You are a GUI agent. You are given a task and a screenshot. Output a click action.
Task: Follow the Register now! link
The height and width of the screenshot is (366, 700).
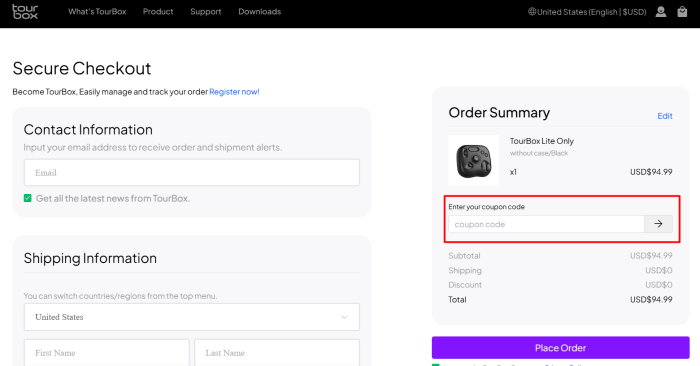[x=234, y=92]
